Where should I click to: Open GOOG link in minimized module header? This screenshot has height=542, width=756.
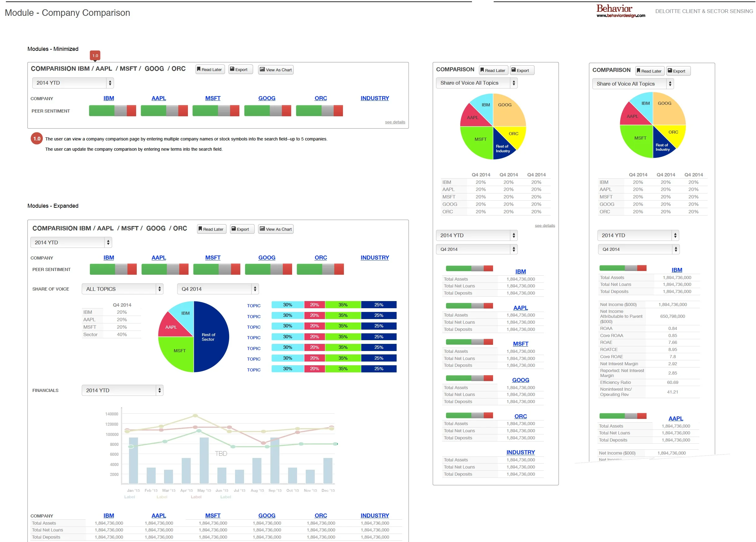[267, 98]
